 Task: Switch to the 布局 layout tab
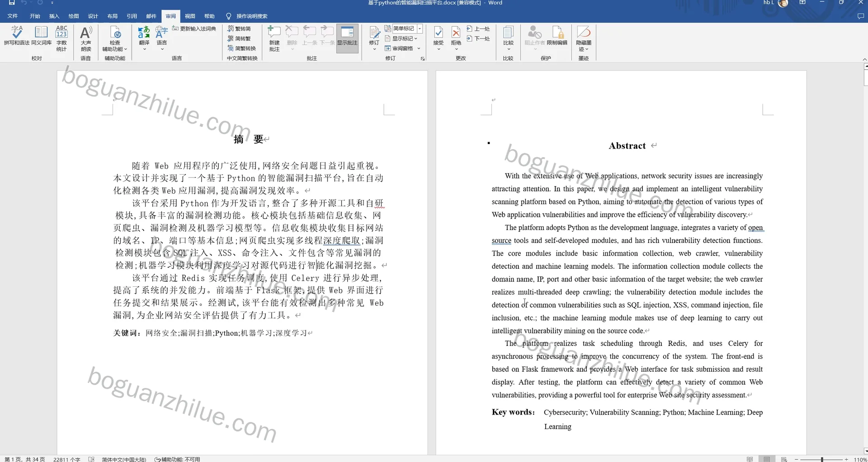point(113,16)
